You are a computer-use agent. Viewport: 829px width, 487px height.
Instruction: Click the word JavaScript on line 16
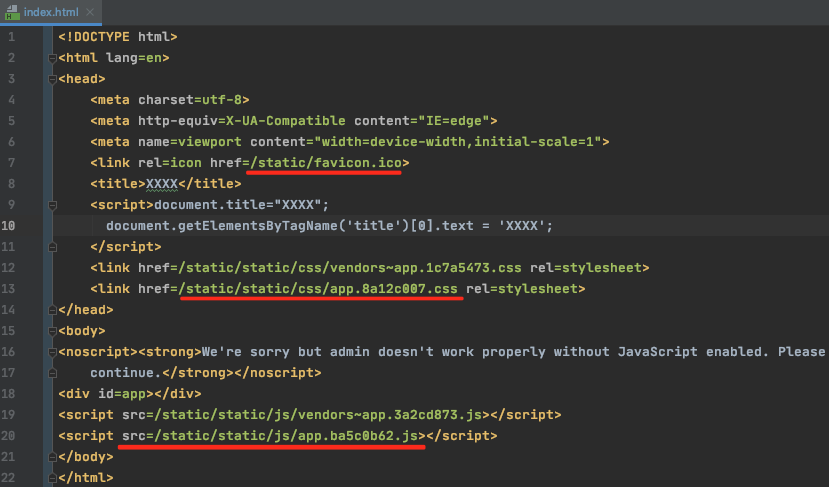657,352
